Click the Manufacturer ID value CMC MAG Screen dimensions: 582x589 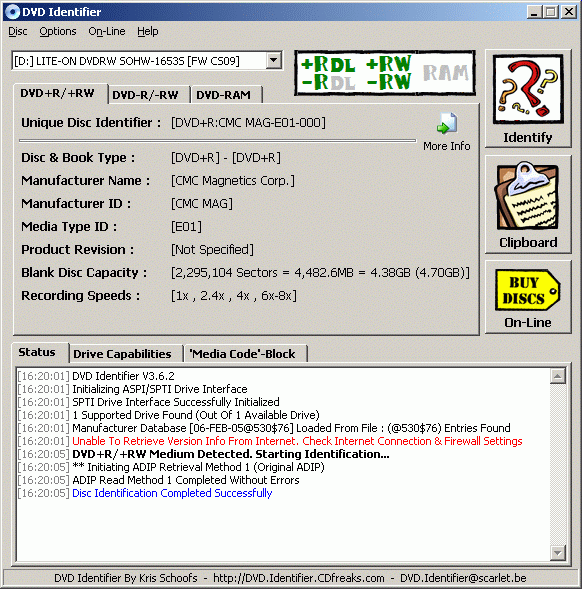[202, 204]
